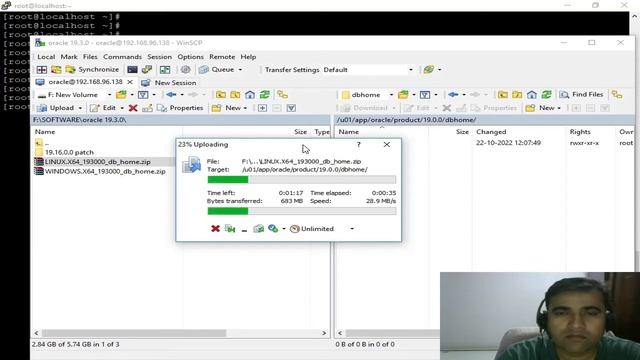Open the Help menu
The height and width of the screenshot is (360, 640).
tap(248, 57)
